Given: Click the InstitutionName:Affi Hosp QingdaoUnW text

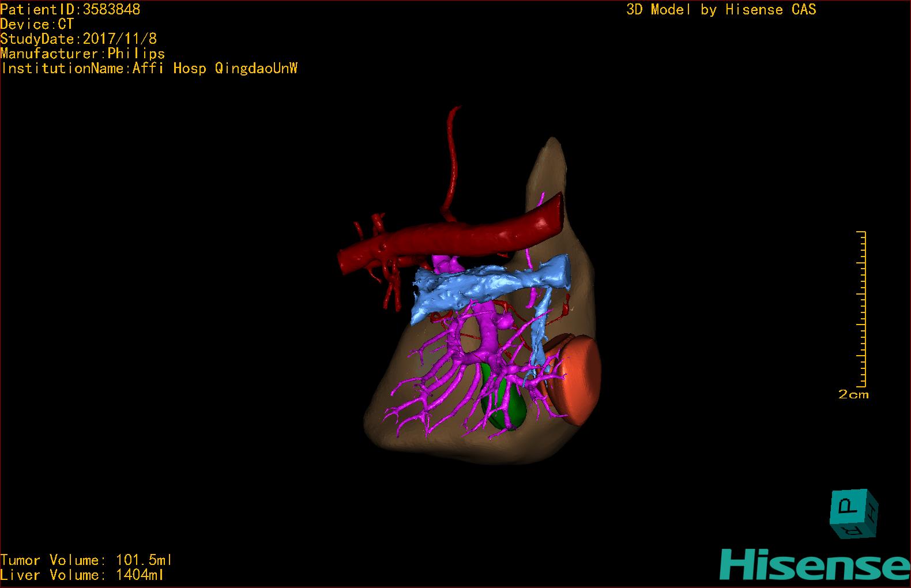Looking at the screenshot, I should (149, 69).
